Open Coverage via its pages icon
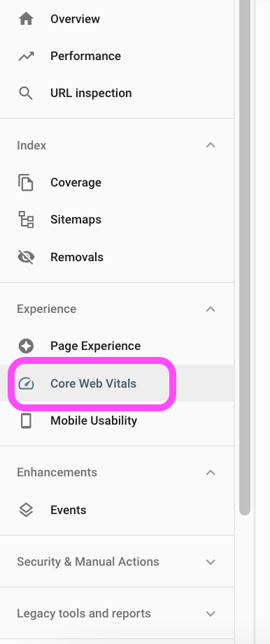This screenshot has width=270, height=644. point(26,182)
